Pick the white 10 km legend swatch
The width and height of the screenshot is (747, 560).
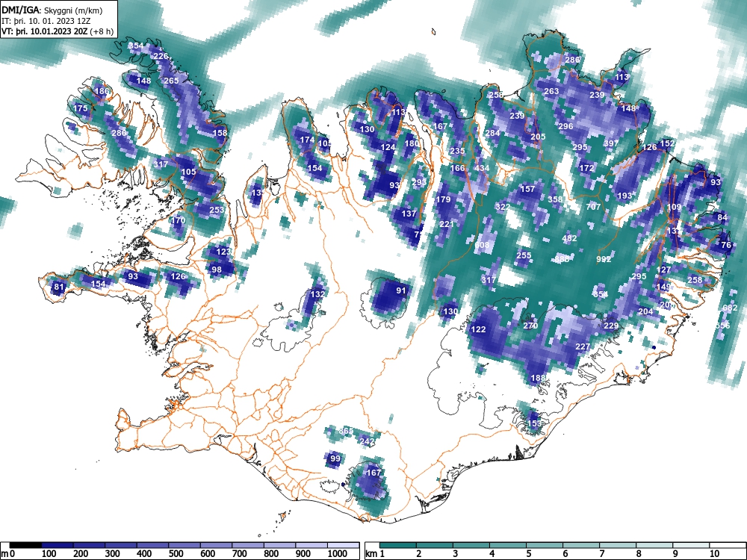[728, 545]
